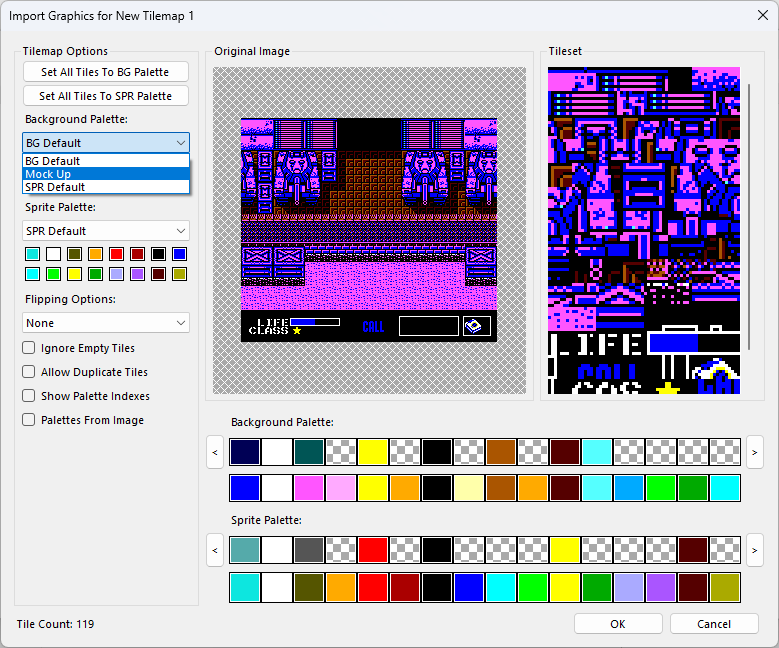The width and height of the screenshot is (779, 648).
Task: Pick pale yellow swatch in lower background palette
Action: click(x=468, y=488)
